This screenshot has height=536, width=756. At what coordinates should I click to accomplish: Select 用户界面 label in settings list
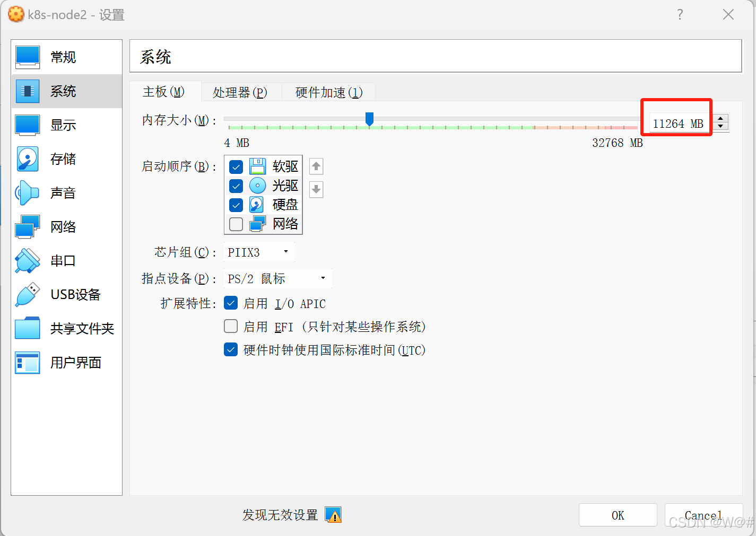coord(76,363)
